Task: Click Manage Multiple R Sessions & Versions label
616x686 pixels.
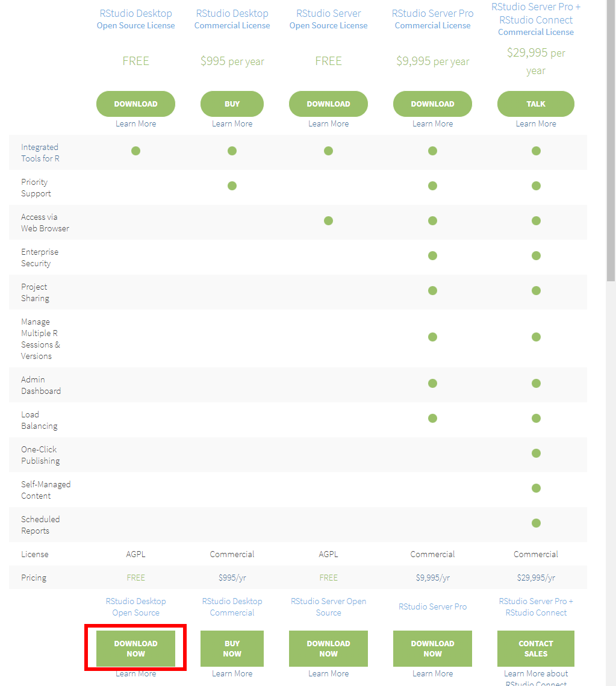Action: point(41,339)
